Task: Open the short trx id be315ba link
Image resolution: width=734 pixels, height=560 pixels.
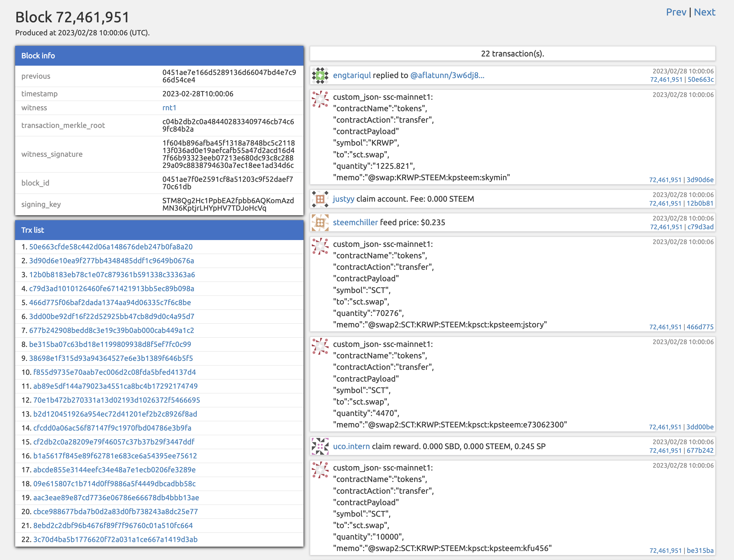Action: click(x=700, y=551)
